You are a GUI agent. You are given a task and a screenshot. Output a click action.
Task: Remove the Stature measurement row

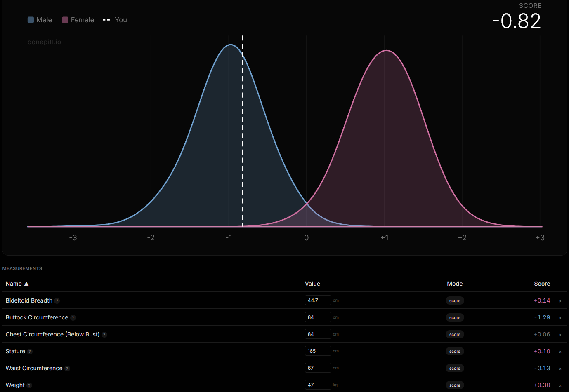(x=560, y=352)
